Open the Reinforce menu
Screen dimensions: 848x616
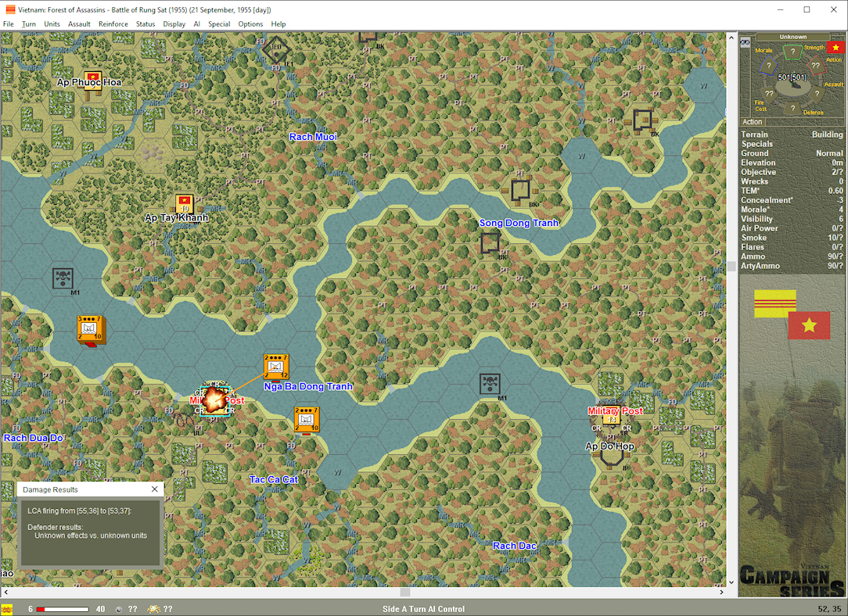tap(113, 23)
